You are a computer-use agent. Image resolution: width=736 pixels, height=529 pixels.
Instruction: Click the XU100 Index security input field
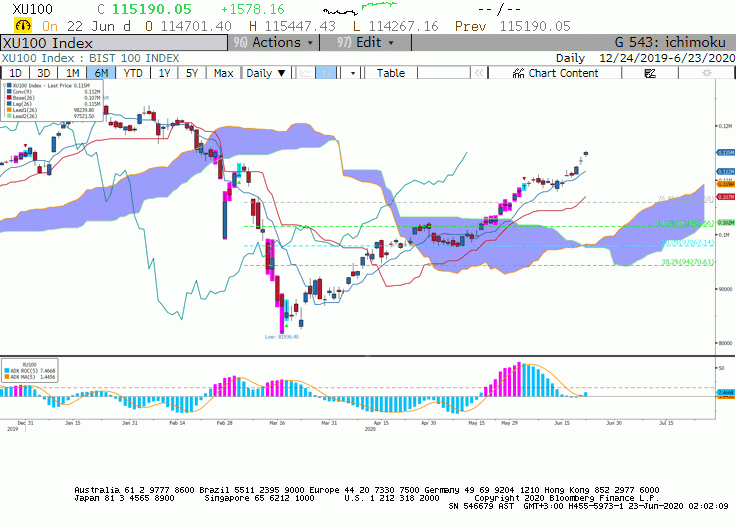(x=114, y=43)
